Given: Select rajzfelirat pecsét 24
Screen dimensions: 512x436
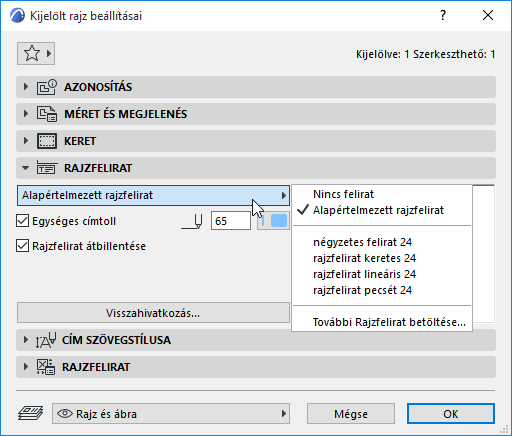Looking at the screenshot, I should pos(382,290).
